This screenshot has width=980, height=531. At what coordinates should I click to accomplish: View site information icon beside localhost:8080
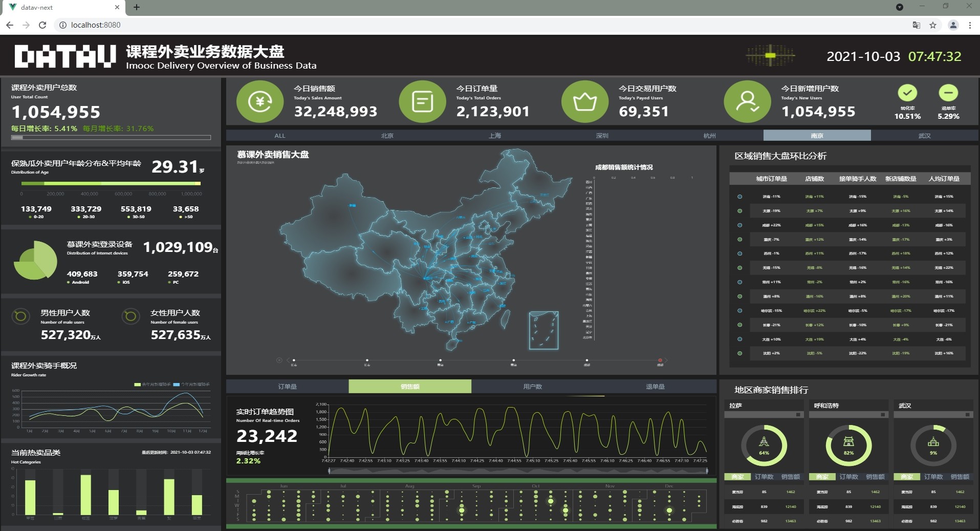click(x=62, y=25)
